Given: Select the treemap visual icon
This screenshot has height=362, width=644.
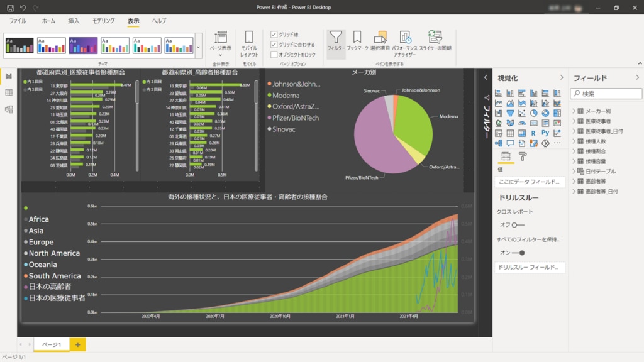Looking at the screenshot, I should tap(557, 113).
